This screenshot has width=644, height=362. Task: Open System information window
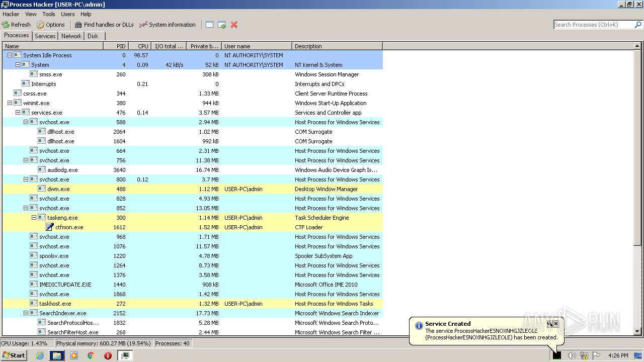(x=167, y=25)
